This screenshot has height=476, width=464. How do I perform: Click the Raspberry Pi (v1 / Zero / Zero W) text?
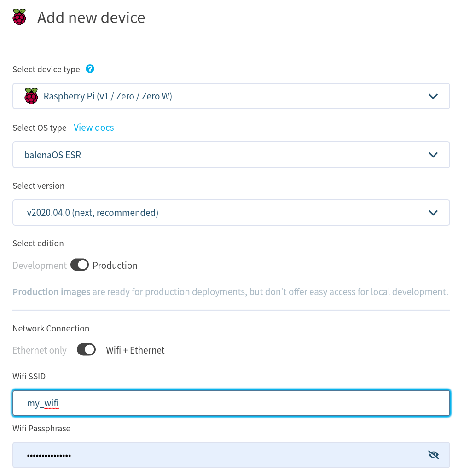108,96
